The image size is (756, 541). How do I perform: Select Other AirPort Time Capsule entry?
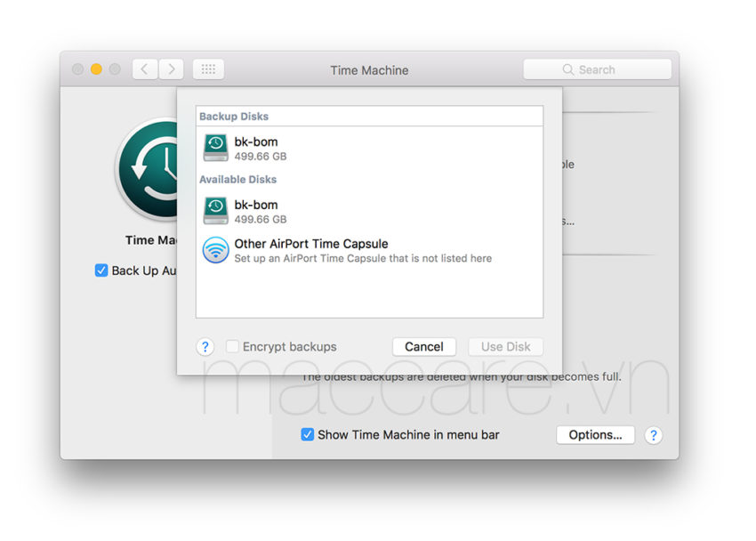(369, 250)
